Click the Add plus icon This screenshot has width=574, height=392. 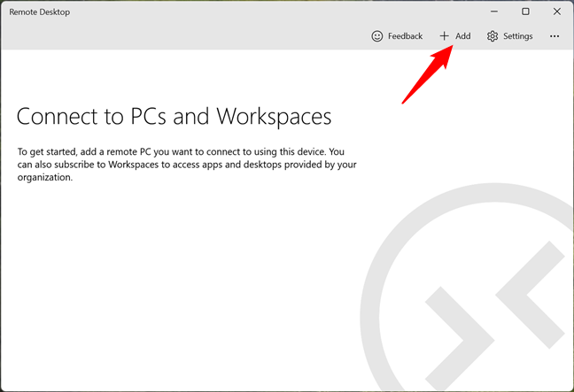(x=444, y=35)
